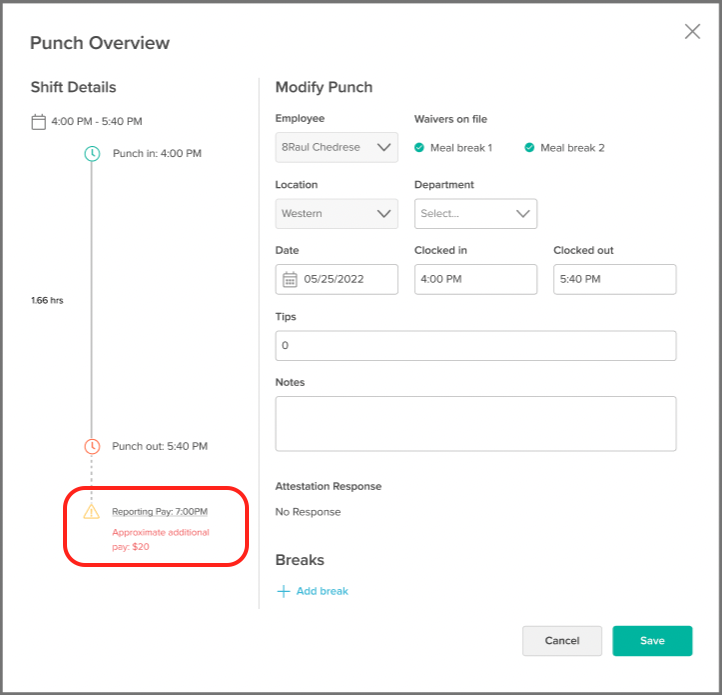The height and width of the screenshot is (695, 722).
Task: Click the Meal break 1 waiver label
Action: point(461,148)
